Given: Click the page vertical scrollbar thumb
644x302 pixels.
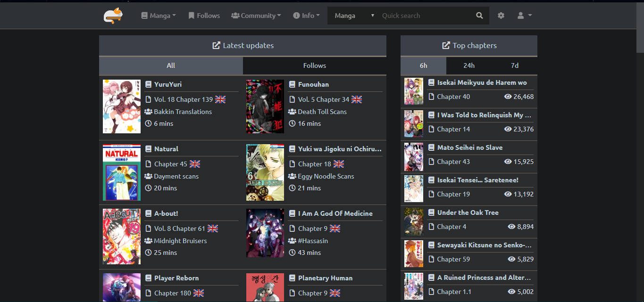Looking at the screenshot, I should (640, 28).
